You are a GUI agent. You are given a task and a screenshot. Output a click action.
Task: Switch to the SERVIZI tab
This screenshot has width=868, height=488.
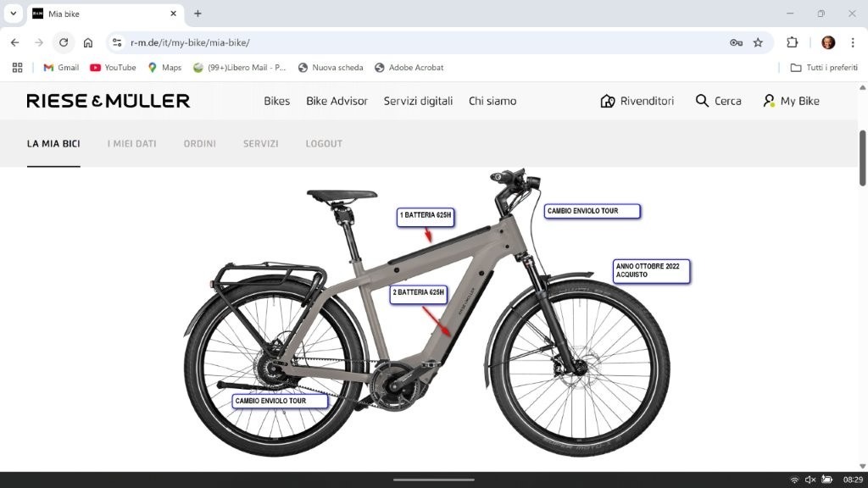261,144
